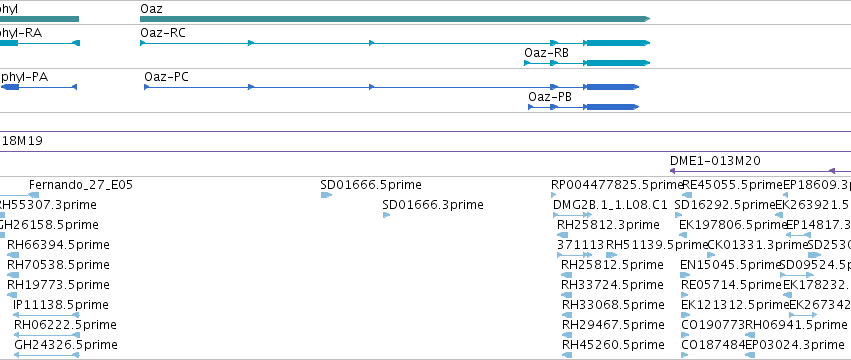Select EST SD01666.3prime
The width and height of the screenshot is (851, 360).
point(433,205)
